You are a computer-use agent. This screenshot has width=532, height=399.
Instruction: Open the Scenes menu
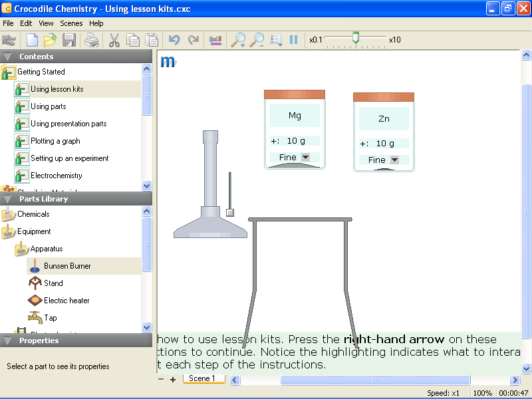[71, 23]
